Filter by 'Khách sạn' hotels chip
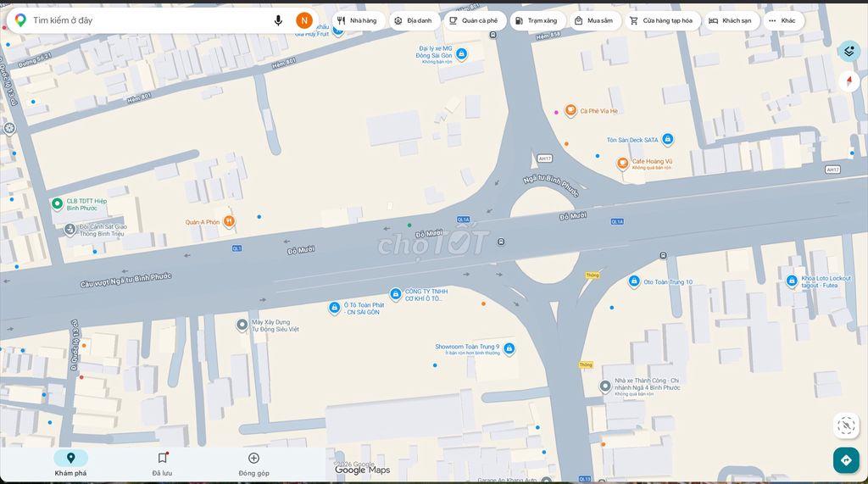The image size is (868, 484). [x=731, y=20]
